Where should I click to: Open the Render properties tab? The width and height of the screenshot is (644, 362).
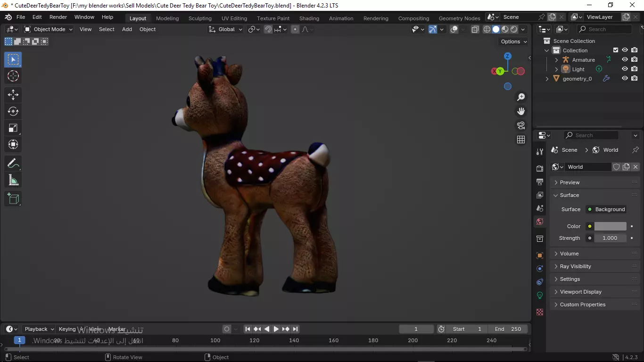pyautogui.click(x=540, y=168)
